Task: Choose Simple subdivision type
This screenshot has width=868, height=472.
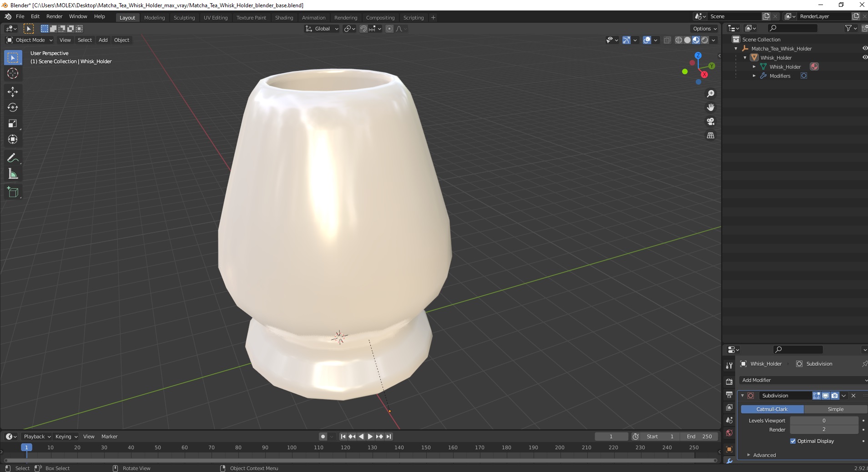Action: click(x=836, y=409)
